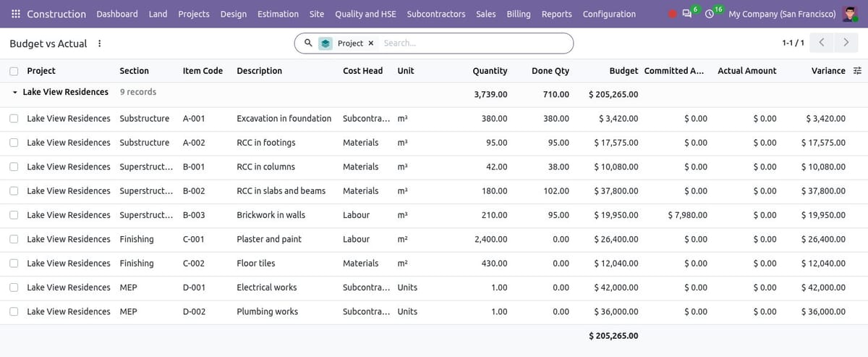Image resolution: width=868 pixels, height=357 pixels.
Task: Open the Design menu
Action: tap(234, 14)
